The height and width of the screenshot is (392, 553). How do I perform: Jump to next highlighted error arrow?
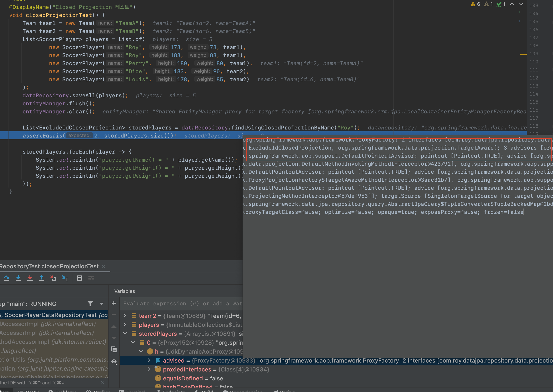click(521, 4)
